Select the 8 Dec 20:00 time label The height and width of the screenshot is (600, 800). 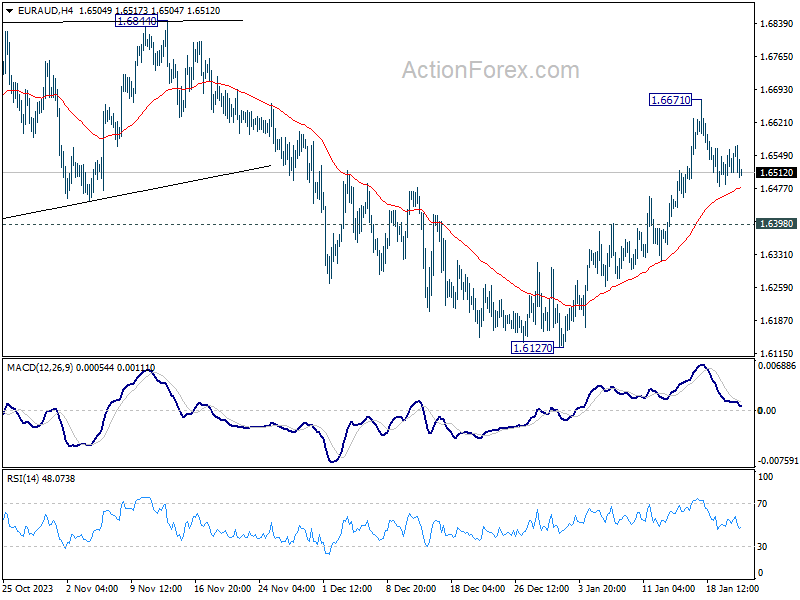tap(411, 588)
